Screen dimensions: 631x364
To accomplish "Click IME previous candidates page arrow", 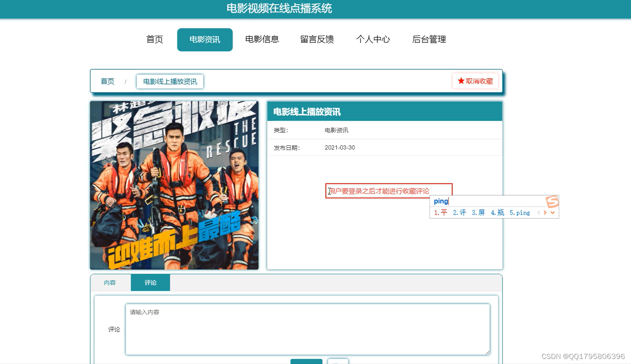I will click(x=539, y=212).
